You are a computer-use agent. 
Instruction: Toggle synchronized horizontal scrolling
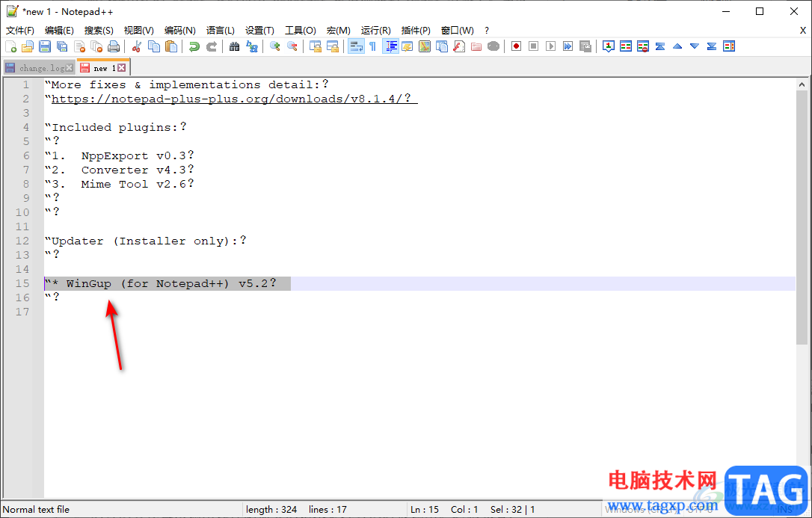[x=333, y=46]
